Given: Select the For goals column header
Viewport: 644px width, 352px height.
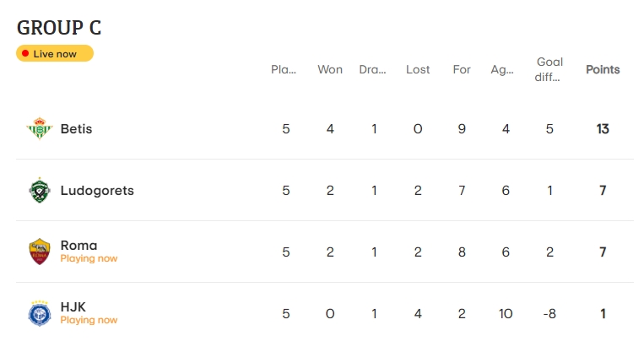Looking at the screenshot, I should 462,69.
